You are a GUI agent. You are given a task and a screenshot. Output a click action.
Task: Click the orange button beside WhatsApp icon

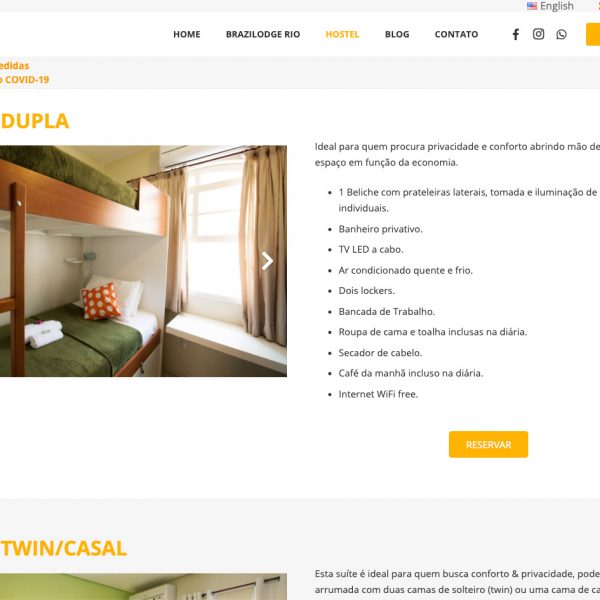(x=593, y=34)
